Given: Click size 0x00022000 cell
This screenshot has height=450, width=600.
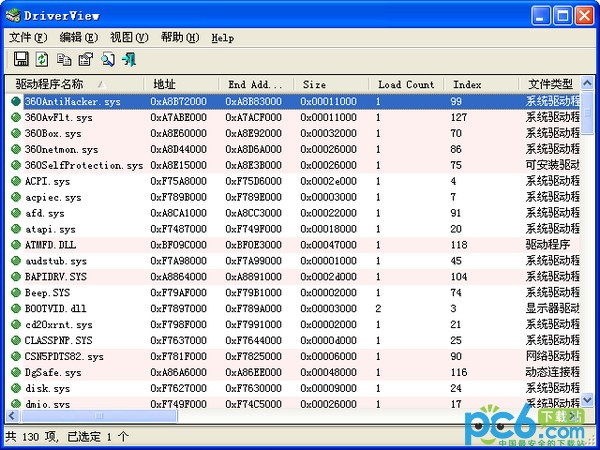Looking at the screenshot, I should (x=328, y=213).
